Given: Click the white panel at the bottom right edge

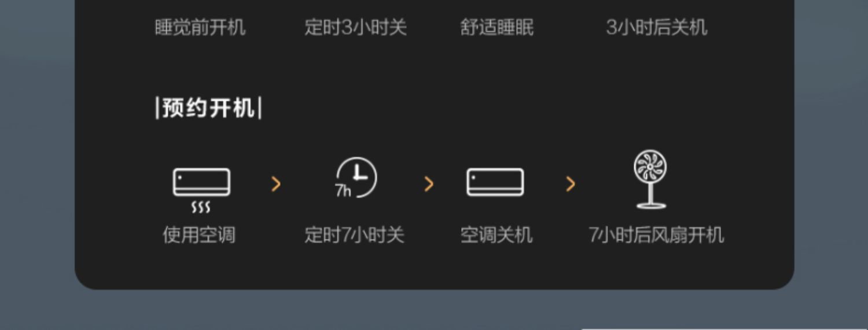Looking at the screenshot, I should pyautogui.click(x=723, y=329).
